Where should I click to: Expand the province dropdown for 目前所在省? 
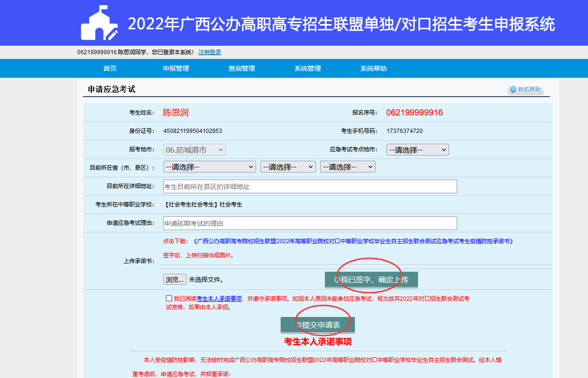point(209,167)
